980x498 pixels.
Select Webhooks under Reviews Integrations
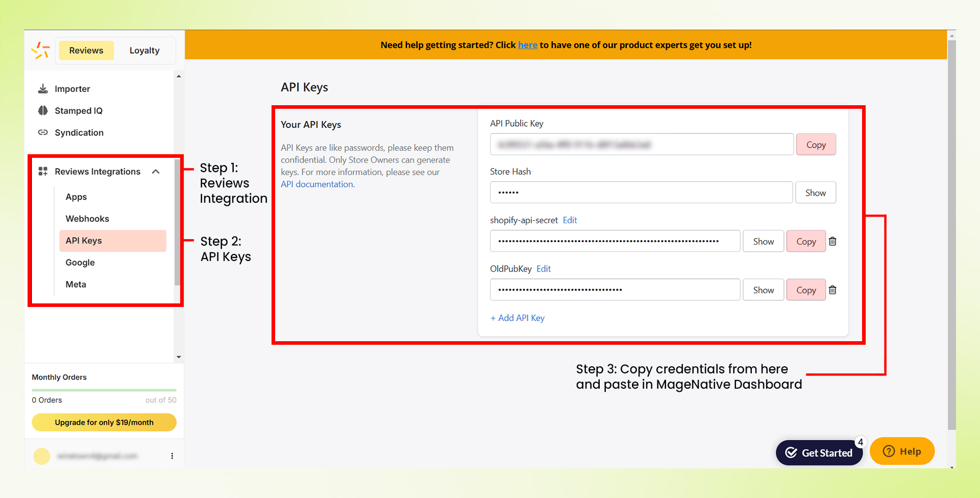coord(87,219)
